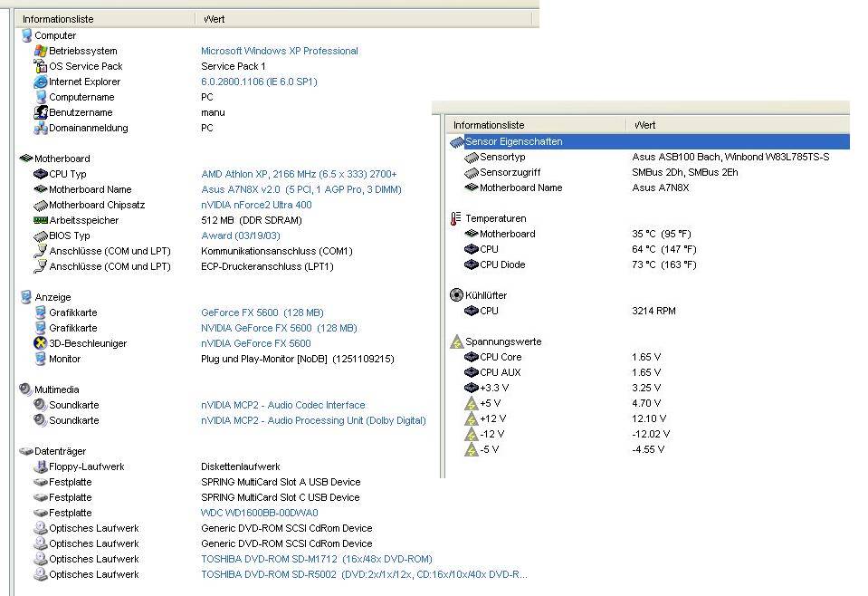
Task: Select the Sensorzugriff SMBus 2Dh value
Action: pyautogui.click(x=685, y=172)
